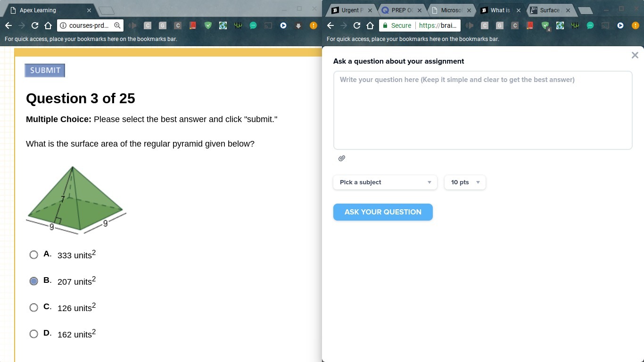Screen dimensions: 644x362
Task: Submit the answer with the SUBMIT button
Action: tap(45, 70)
